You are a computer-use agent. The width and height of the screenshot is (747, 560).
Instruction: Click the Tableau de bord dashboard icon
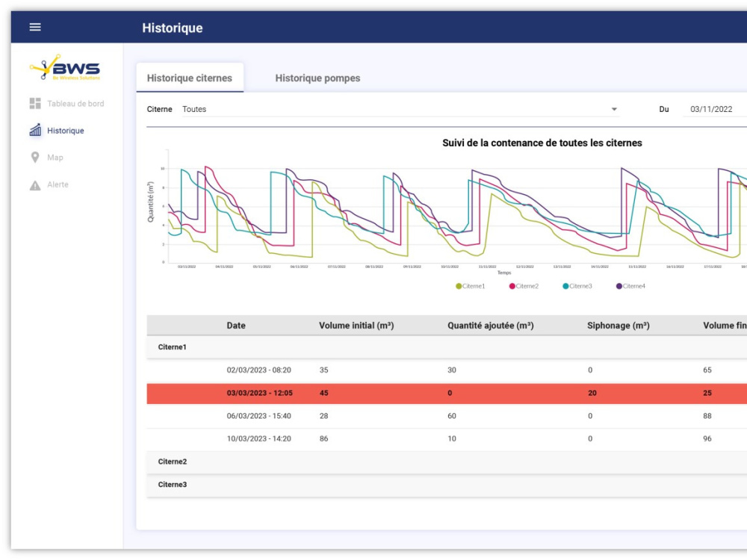35,103
